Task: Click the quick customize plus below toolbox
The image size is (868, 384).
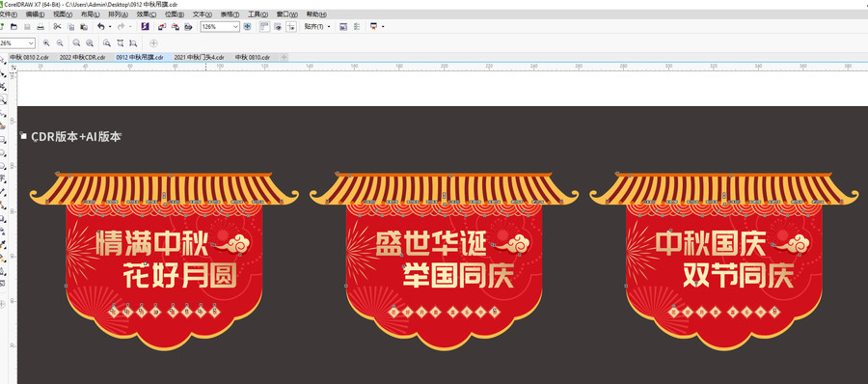Action: (x=3, y=303)
